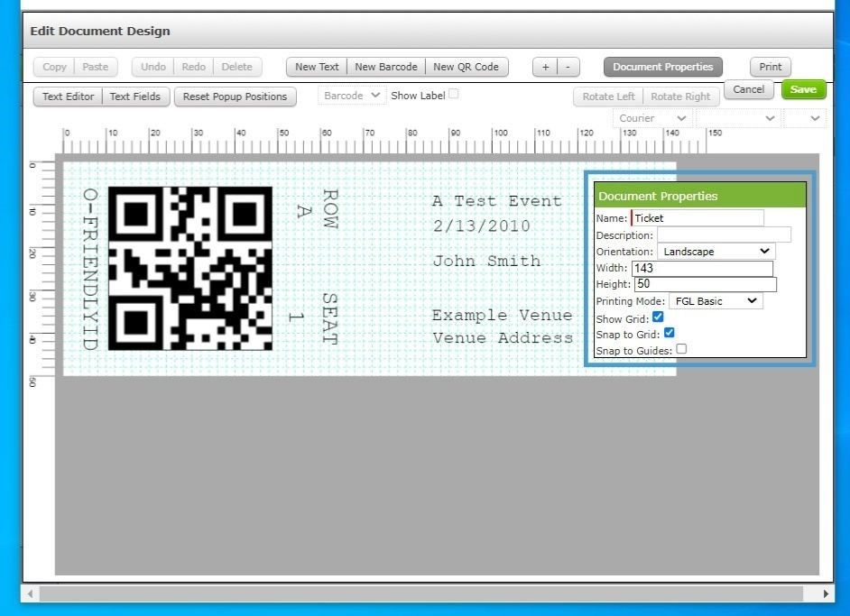
Task: Click the Description input field
Action: click(x=724, y=234)
